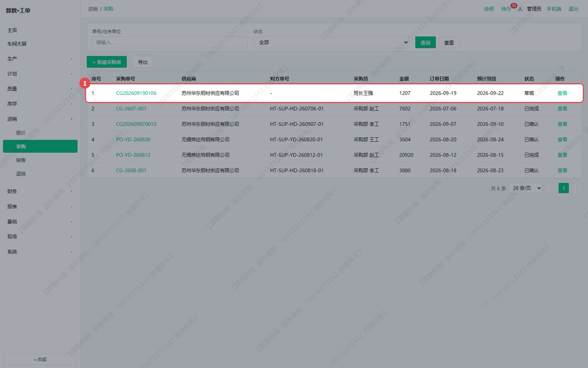Expand the 财务 sidebar menu
Screen dimensions: 588x368
[40, 191]
